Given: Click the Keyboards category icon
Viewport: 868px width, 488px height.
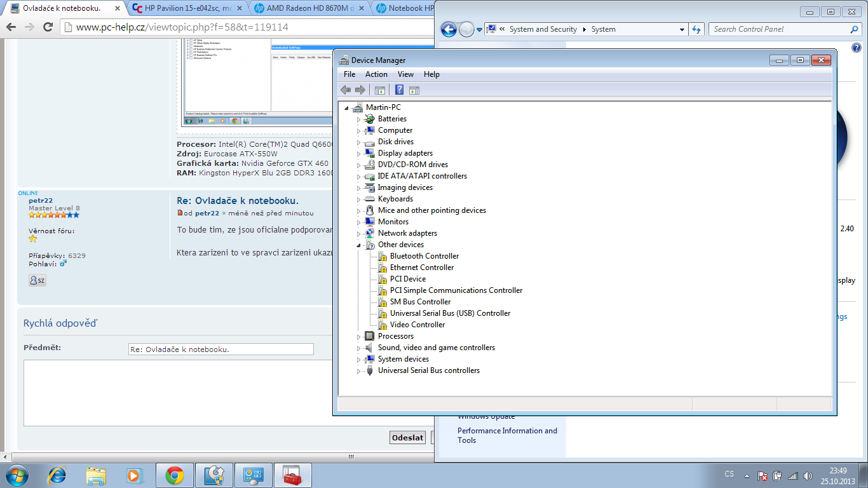Looking at the screenshot, I should 370,199.
